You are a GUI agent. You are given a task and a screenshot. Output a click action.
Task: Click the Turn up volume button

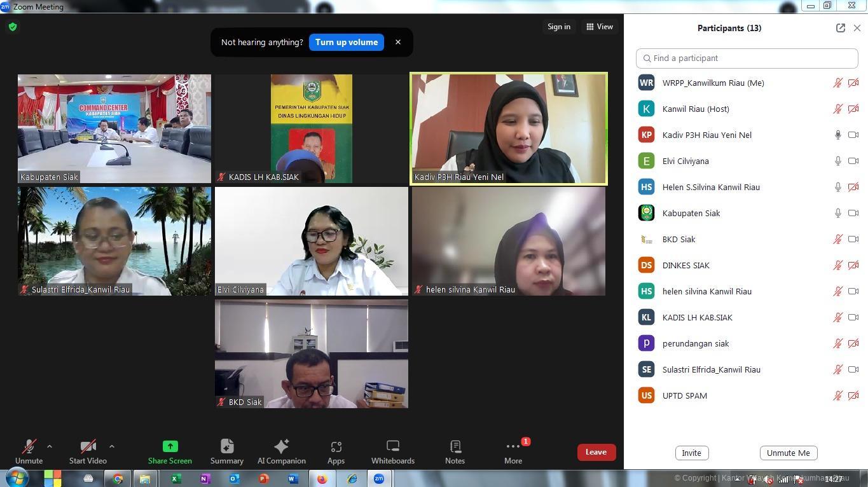[x=347, y=43]
